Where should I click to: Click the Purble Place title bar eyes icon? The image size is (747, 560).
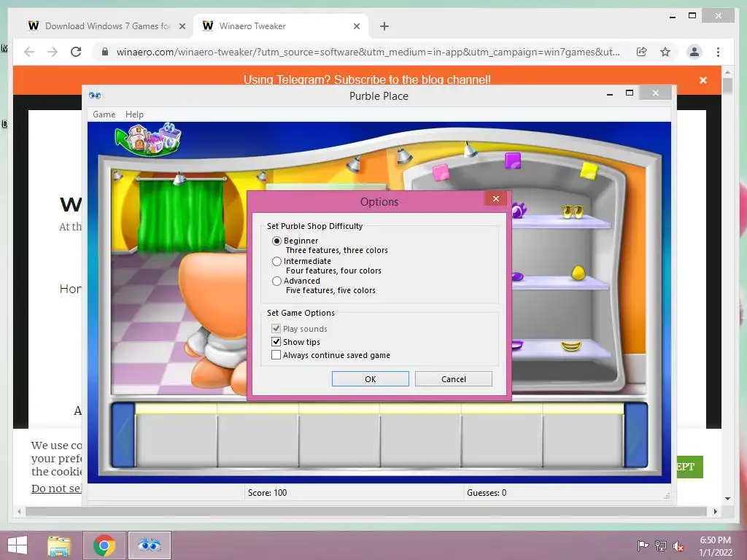tap(95, 96)
